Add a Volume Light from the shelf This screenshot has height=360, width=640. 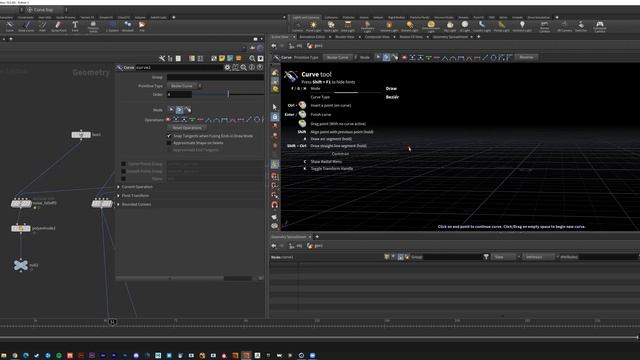coord(389,27)
